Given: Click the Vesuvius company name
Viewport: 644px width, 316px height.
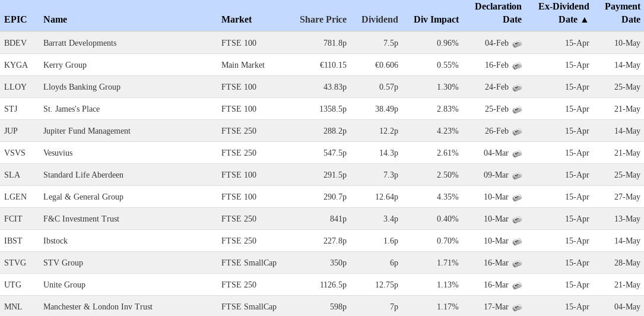Looking at the screenshot, I should pyautogui.click(x=58, y=153).
